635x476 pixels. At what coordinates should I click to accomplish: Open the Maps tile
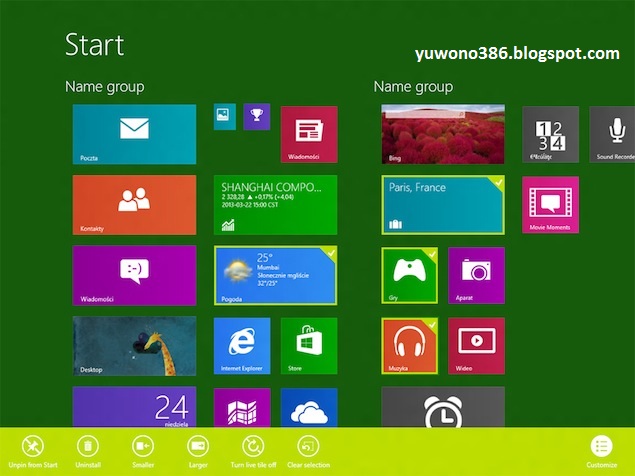[x=242, y=408]
